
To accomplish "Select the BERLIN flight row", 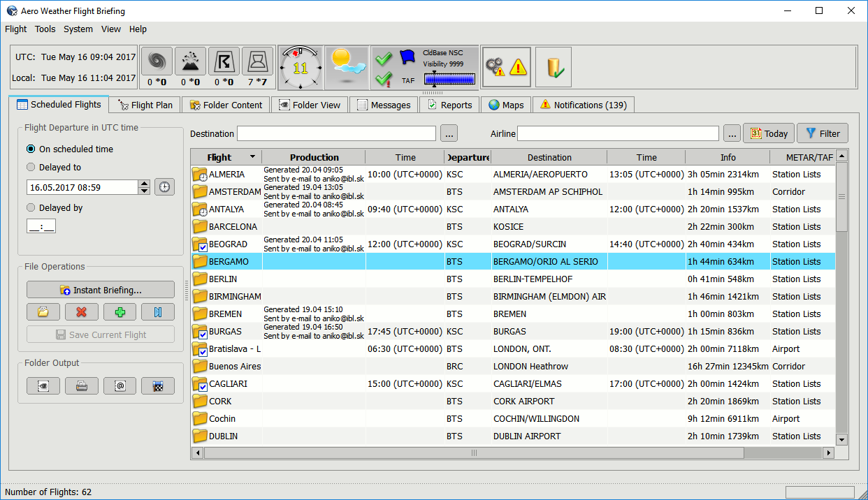I will 513,279.
